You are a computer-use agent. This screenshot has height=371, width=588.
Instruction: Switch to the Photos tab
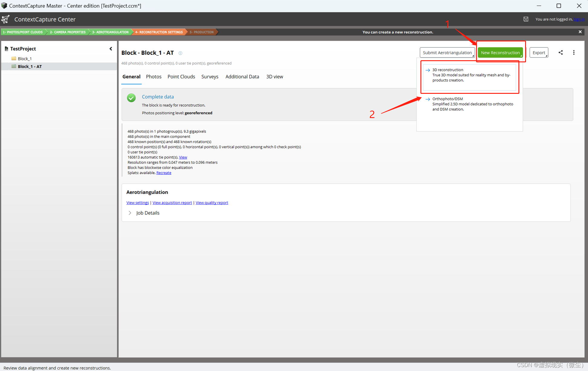pyautogui.click(x=154, y=77)
